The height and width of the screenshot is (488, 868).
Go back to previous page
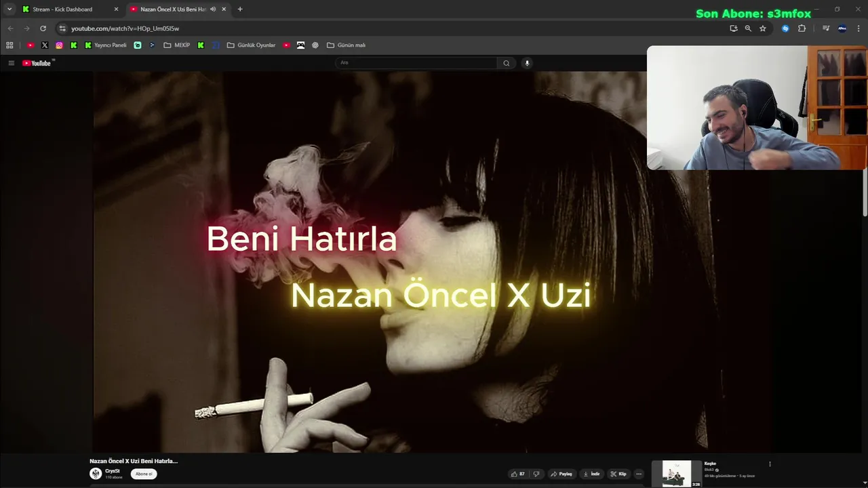tap(10, 28)
